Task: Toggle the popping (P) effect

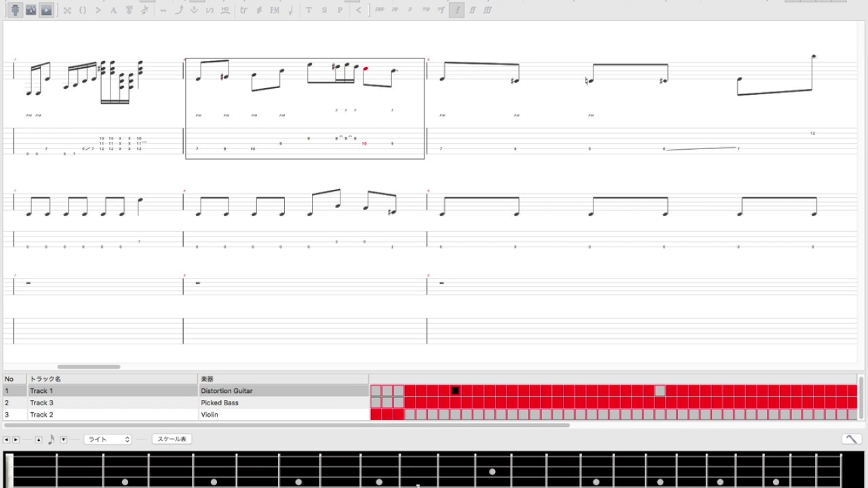Action: pyautogui.click(x=340, y=10)
